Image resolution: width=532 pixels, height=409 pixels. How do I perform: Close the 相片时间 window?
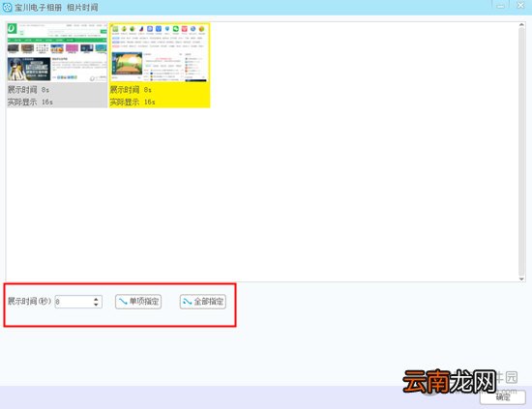pyautogui.click(x=520, y=6)
